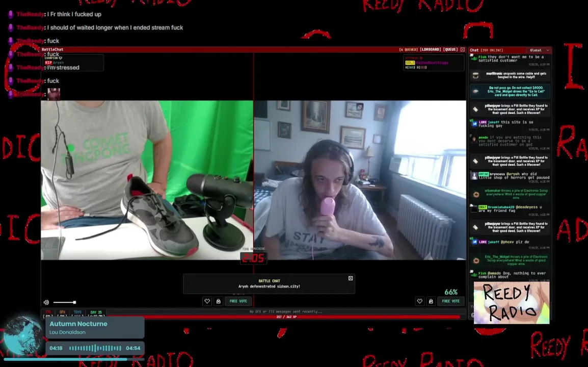Click the Autumn Nocturne song title
Viewport: 588px width, 367px height.
click(x=78, y=324)
